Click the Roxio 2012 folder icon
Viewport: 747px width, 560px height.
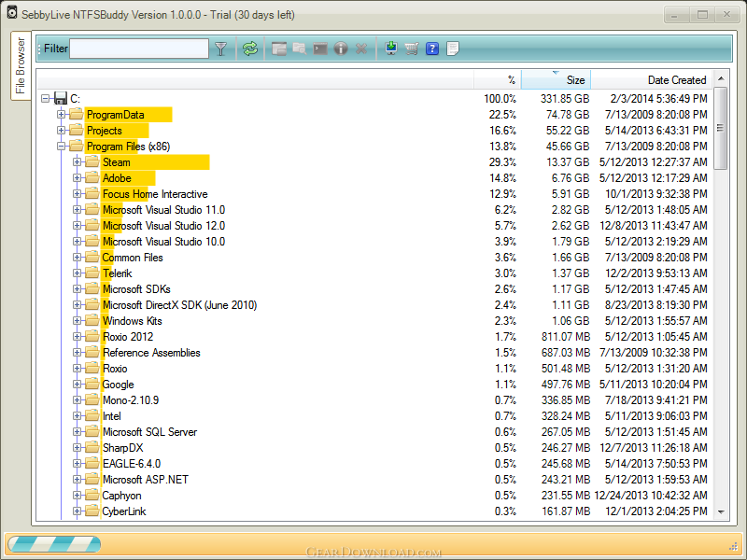92,337
